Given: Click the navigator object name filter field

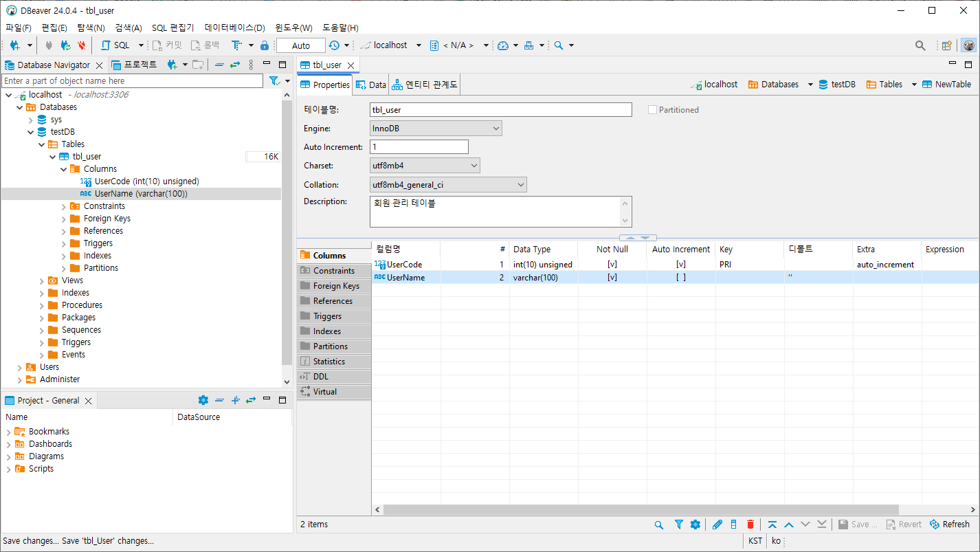Looking at the screenshot, I should 132,81.
